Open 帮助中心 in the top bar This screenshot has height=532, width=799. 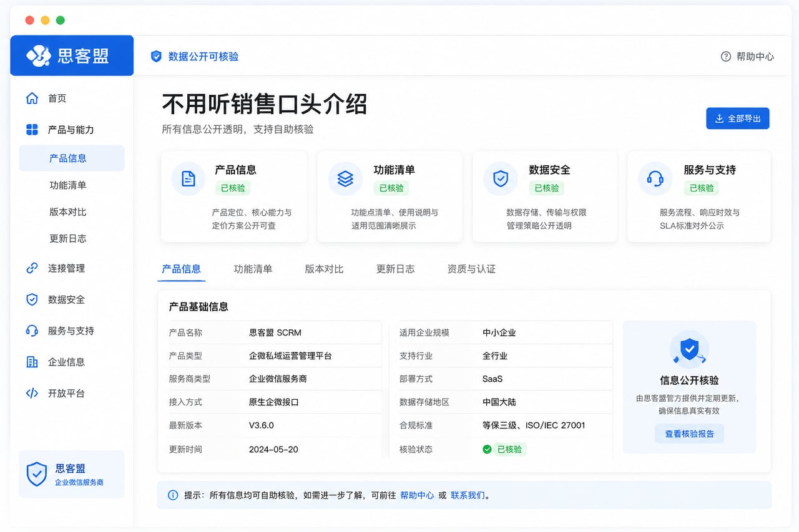747,56
